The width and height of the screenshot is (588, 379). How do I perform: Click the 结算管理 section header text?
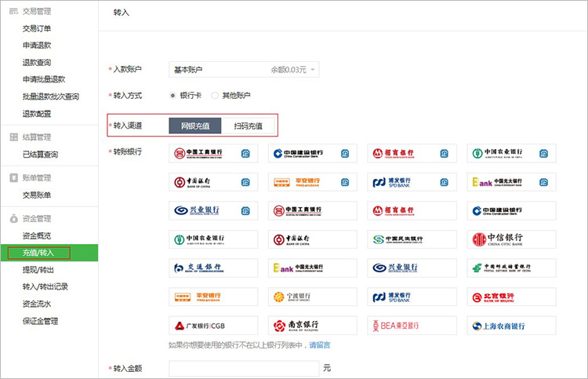pyautogui.click(x=37, y=137)
